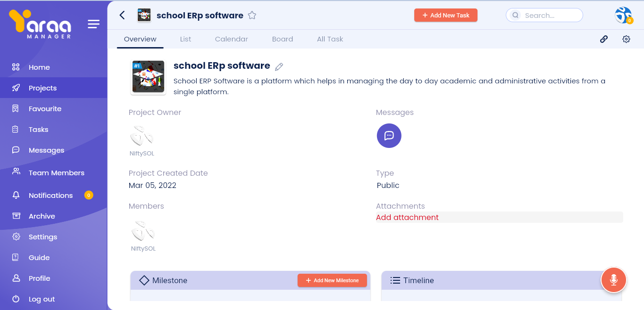Mark project as favourite with star icon
Screen dimensions: 644x310
pyautogui.click(x=252, y=15)
